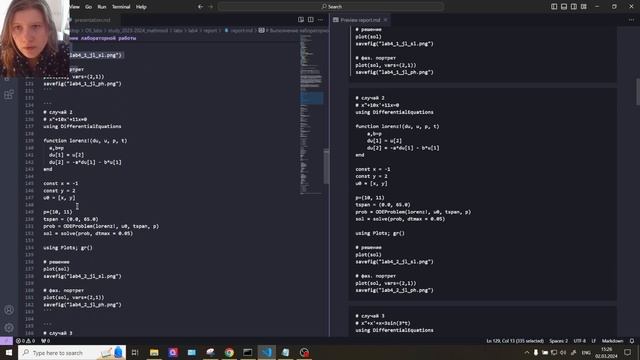Click savefig("lab4_2_j1_ph.png") in the editor
The image size is (640, 360).
point(82,304)
